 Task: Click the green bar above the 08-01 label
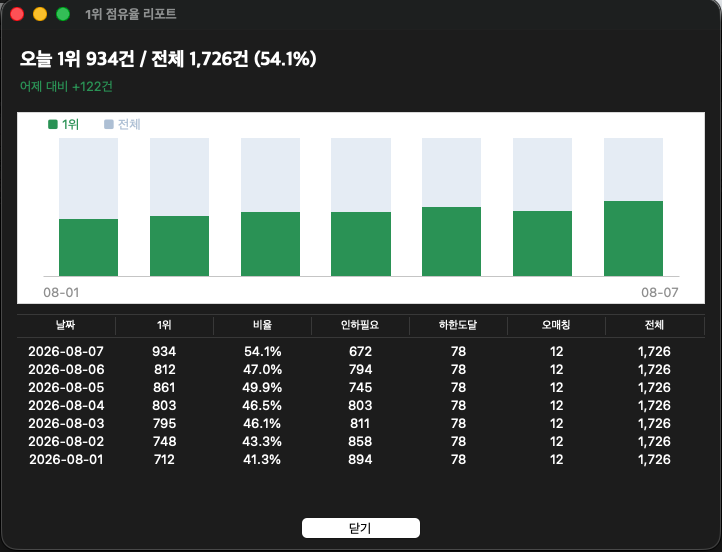point(88,248)
